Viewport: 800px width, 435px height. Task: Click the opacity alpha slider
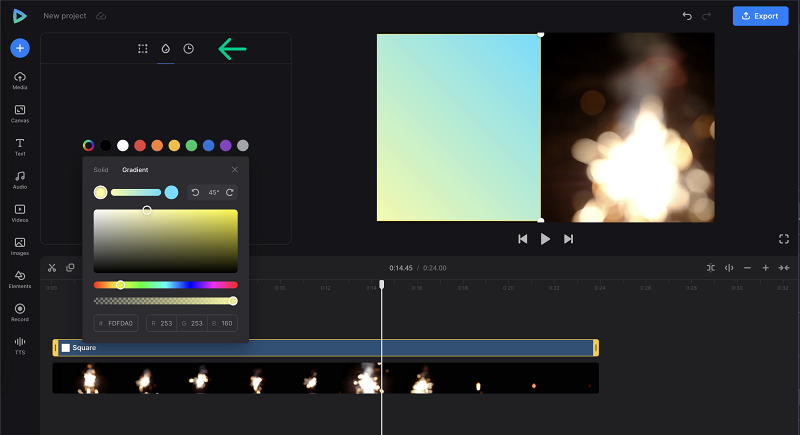(x=166, y=301)
